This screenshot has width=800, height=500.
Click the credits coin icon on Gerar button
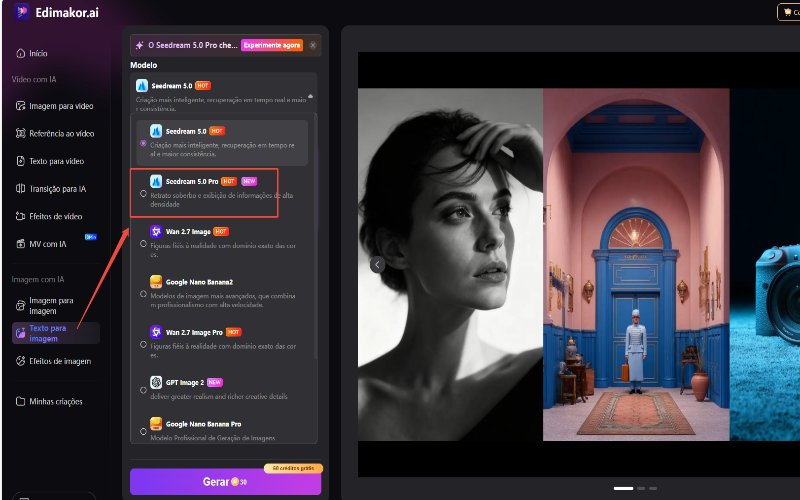point(235,482)
